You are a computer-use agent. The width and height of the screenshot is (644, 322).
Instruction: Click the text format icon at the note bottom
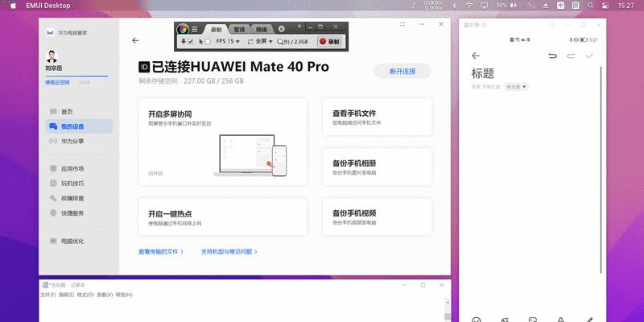(505, 320)
